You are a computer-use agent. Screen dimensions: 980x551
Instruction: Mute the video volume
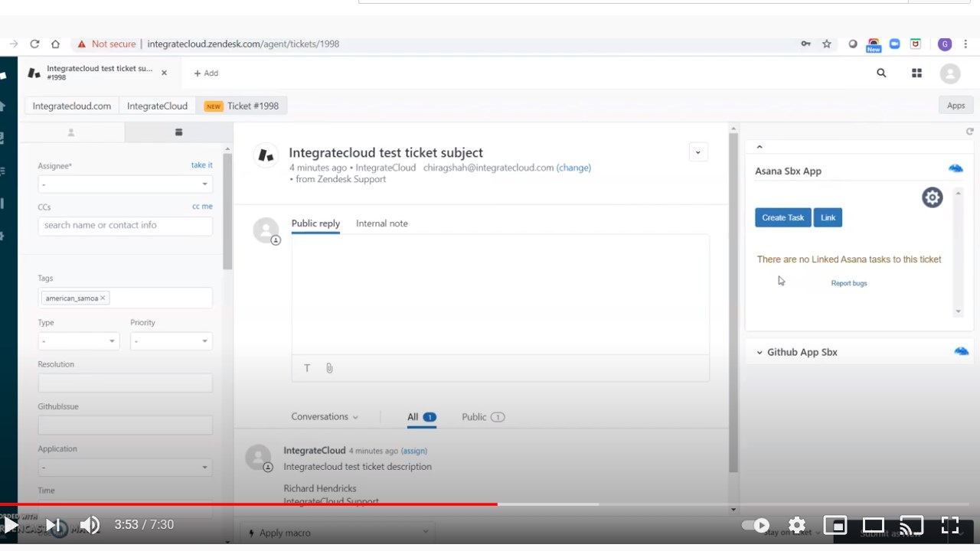90,525
